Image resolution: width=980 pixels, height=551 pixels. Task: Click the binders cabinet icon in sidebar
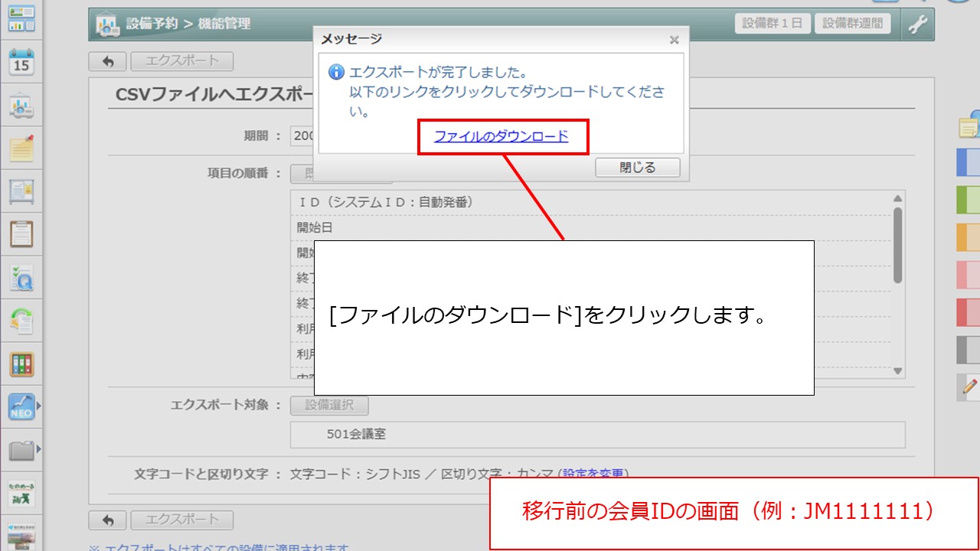click(21, 364)
